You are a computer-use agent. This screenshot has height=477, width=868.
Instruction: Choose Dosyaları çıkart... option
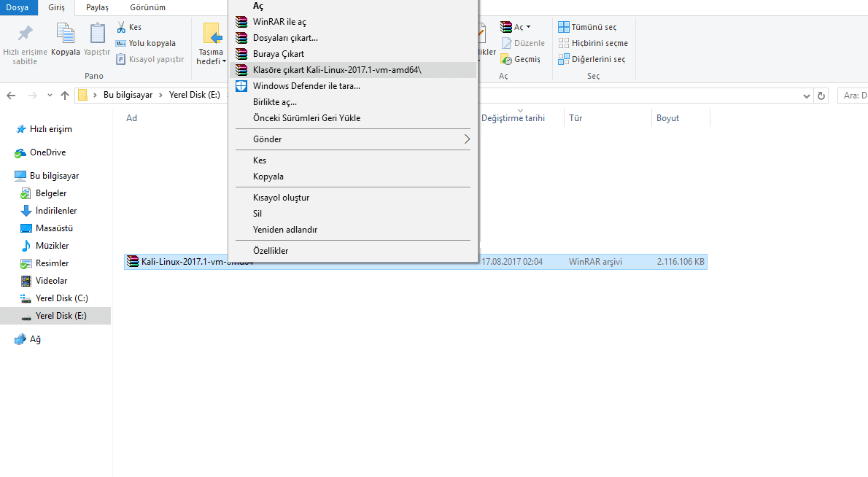[x=352, y=38]
